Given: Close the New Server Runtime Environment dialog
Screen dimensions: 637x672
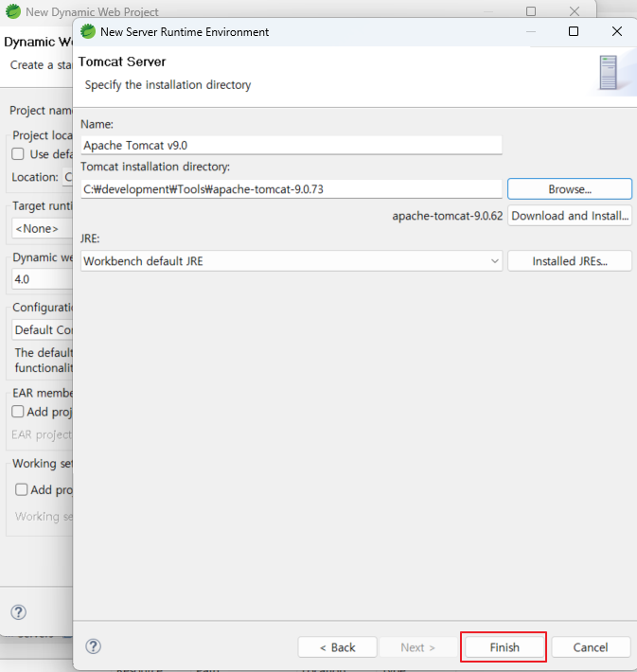Looking at the screenshot, I should 617,31.
